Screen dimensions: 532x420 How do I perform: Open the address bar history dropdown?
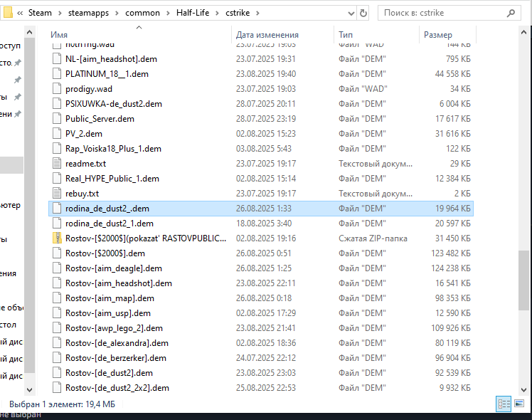click(351, 14)
